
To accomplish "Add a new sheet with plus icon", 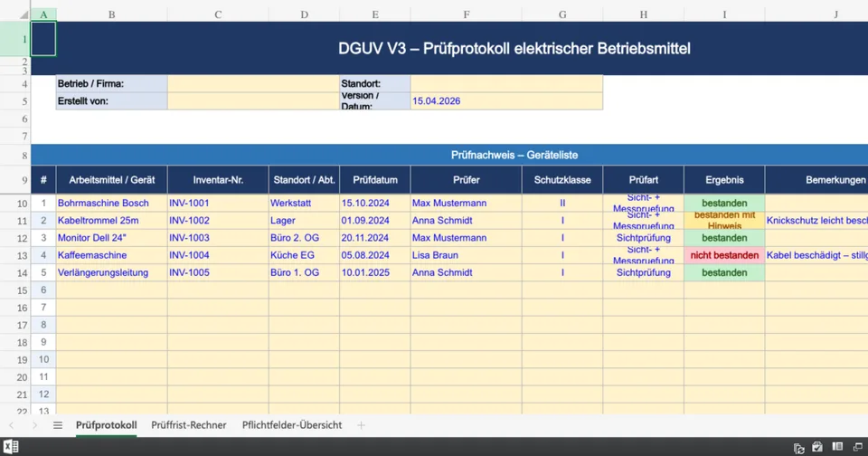I will (x=361, y=425).
